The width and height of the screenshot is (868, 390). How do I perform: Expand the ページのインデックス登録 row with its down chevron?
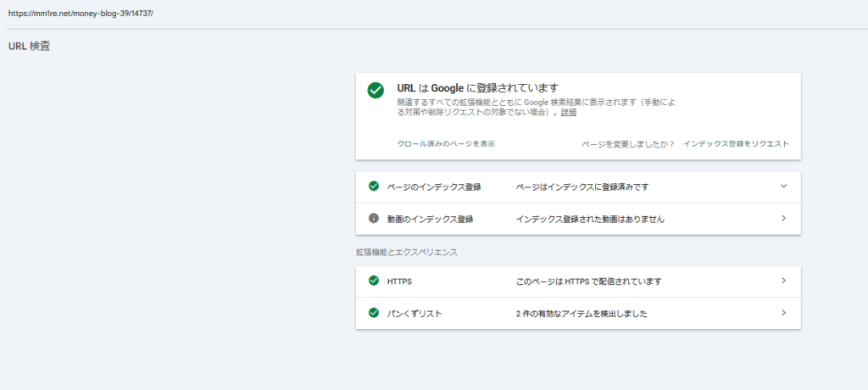[783, 187]
